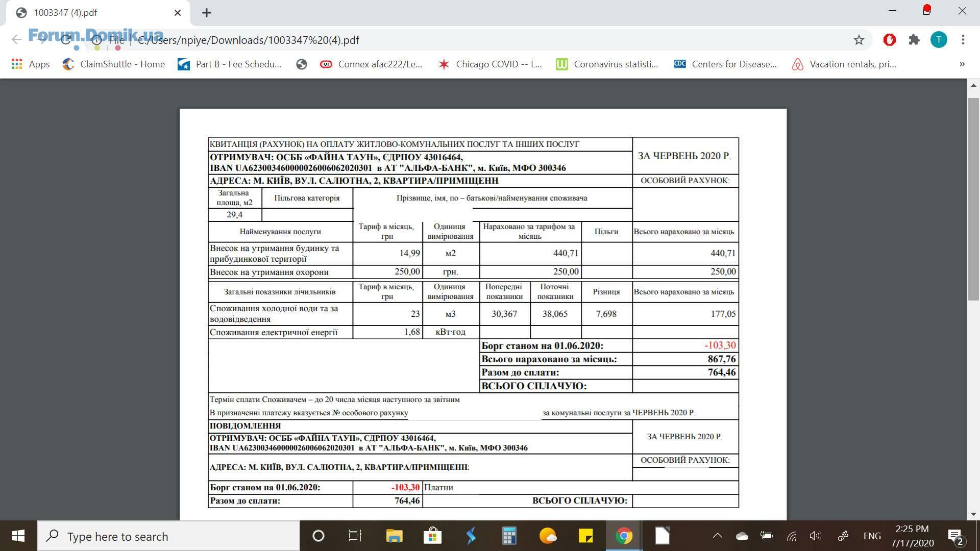Viewport: 980px width, 551px height.
Task: Click ВСЬОГО СПЛАЧУЮ label in upper table
Action: coord(534,386)
